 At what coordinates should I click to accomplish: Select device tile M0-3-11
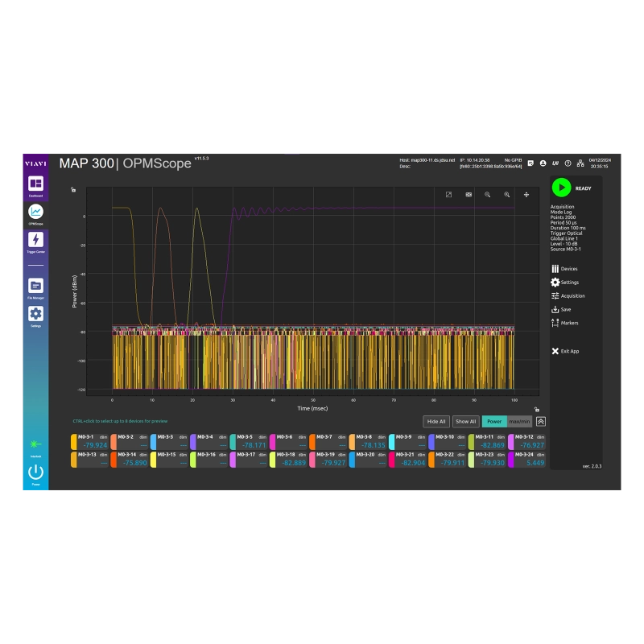(x=487, y=441)
